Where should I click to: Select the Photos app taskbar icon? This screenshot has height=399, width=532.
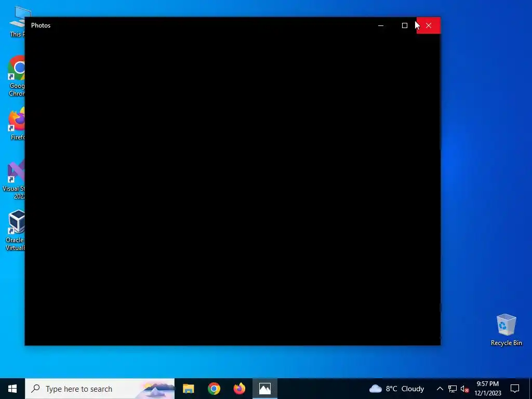264,389
